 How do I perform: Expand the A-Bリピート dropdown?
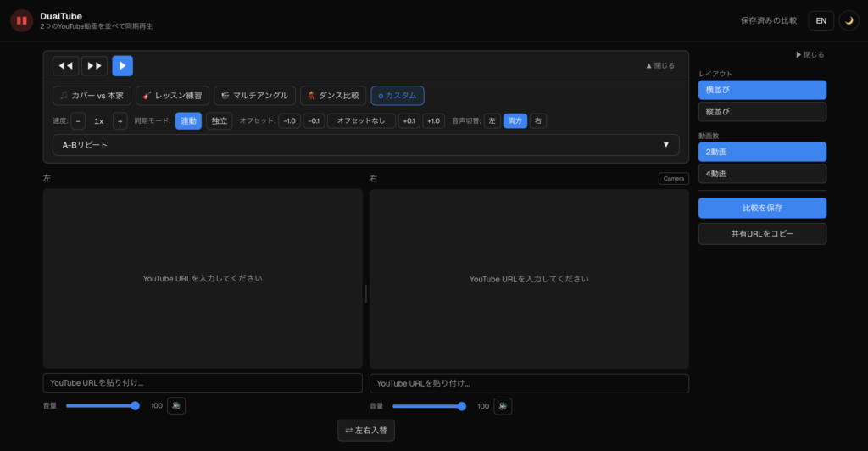tap(365, 145)
